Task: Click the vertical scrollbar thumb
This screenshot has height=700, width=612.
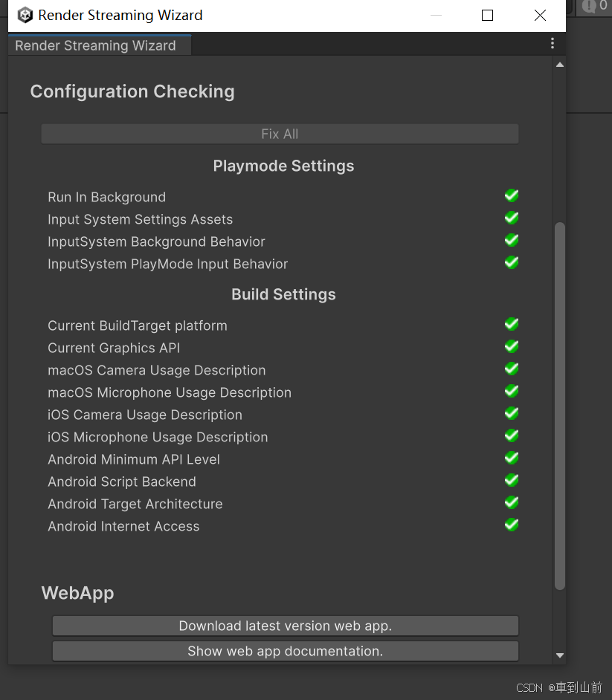Action: (560, 406)
